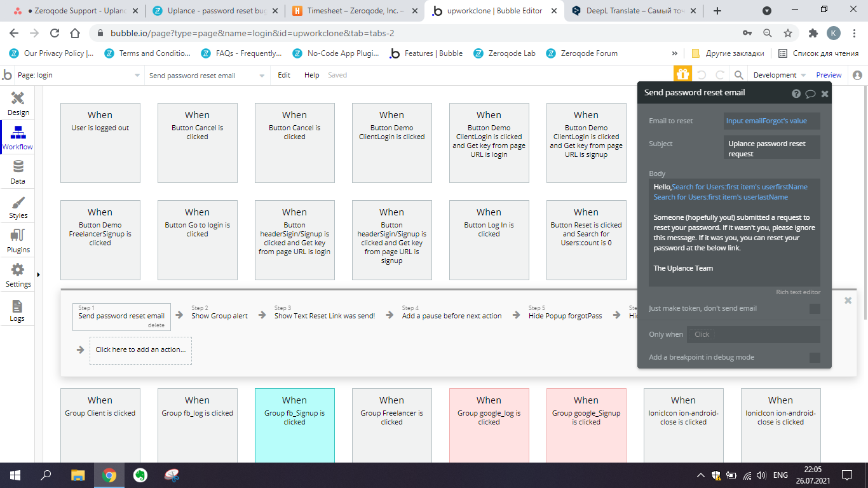This screenshot has width=868, height=488.
Task: Toggle Add a breakpoint in debug mode
Action: (815, 358)
